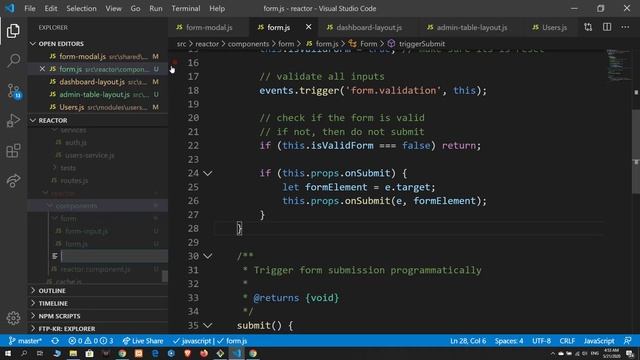640x360 pixels.
Task: Toggle breakpoint beside line 16
Action: (175, 62)
